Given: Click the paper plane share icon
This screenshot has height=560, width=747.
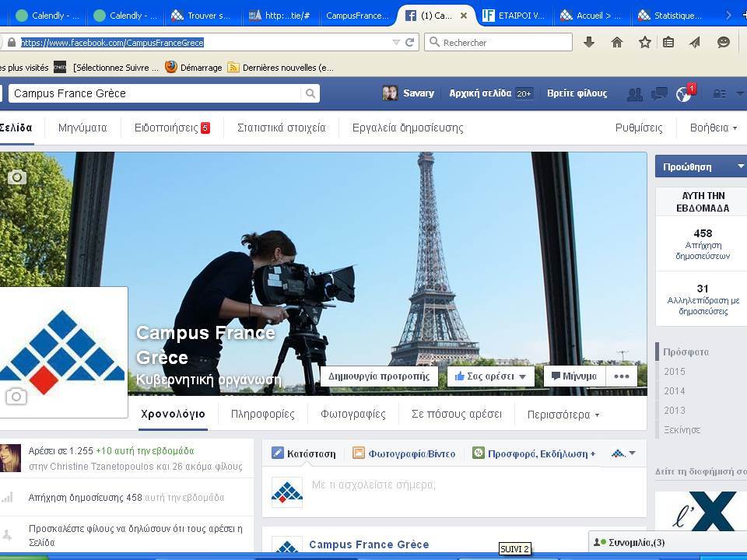Looking at the screenshot, I should pos(695,42).
